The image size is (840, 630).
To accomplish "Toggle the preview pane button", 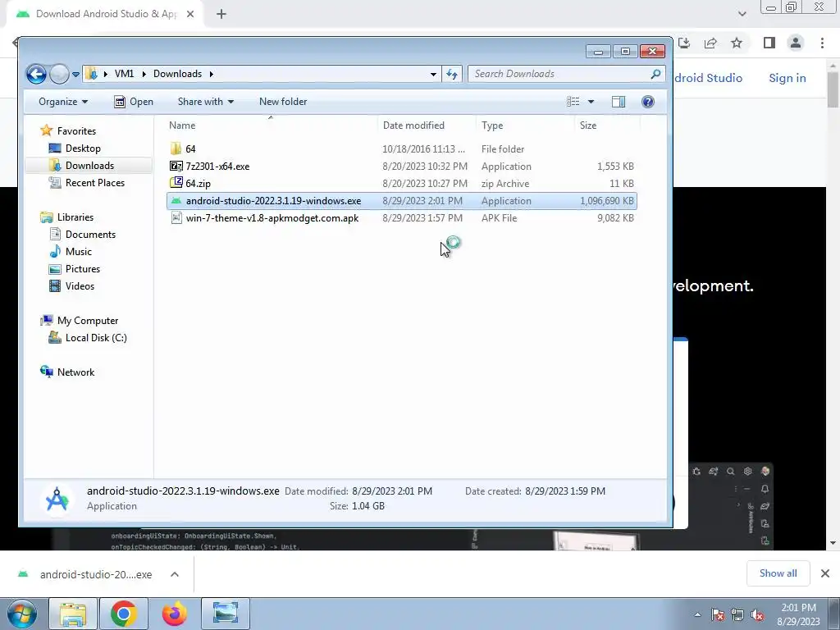I will (619, 102).
